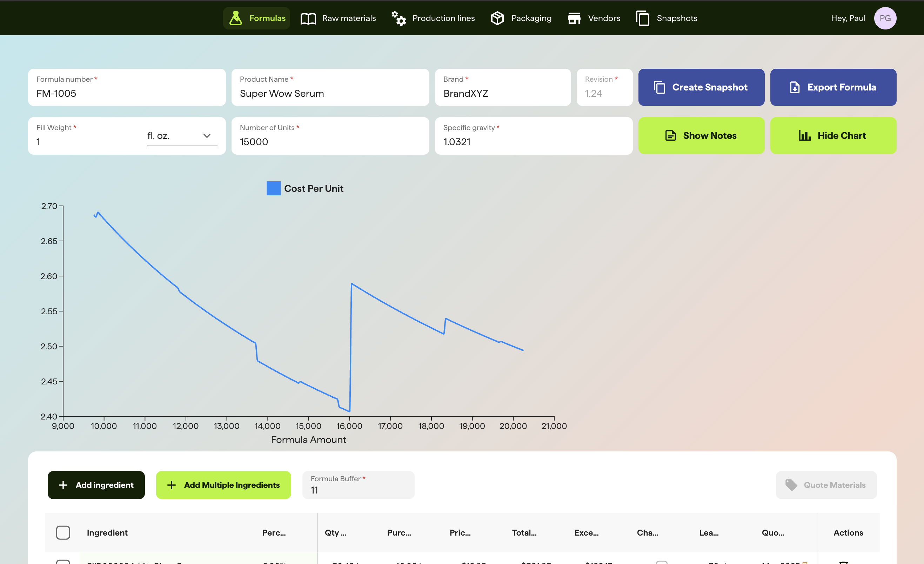Click the tag icon on Quote Materials
This screenshot has width=924, height=564.
click(x=792, y=485)
